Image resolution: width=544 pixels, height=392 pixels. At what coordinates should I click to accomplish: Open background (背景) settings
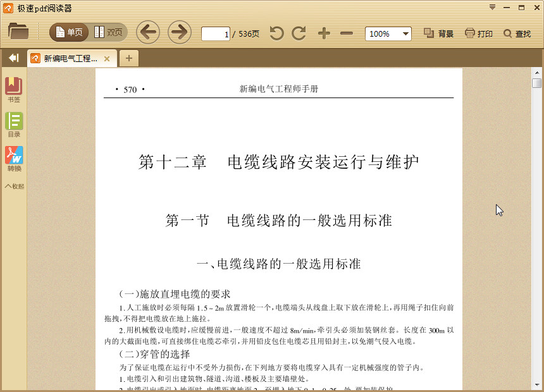[x=438, y=34]
